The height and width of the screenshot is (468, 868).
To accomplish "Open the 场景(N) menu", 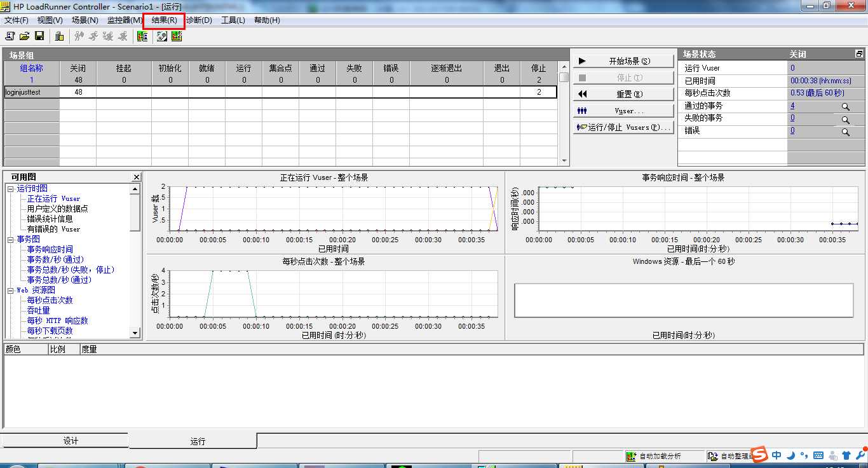I will point(85,20).
